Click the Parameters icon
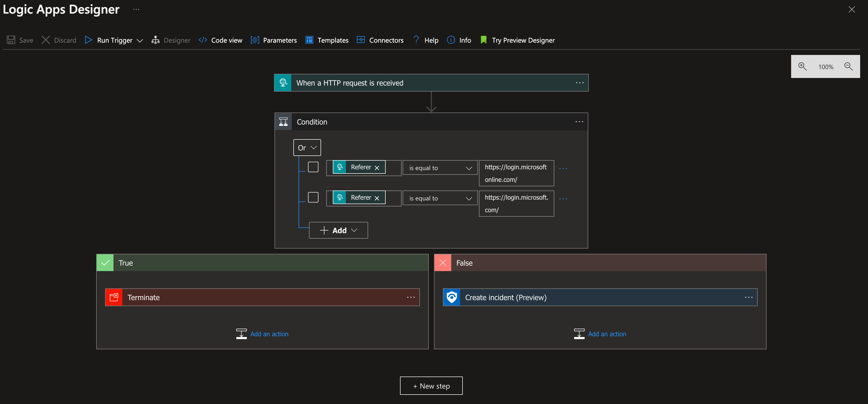The width and height of the screenshot is (868, 404). 255,40
